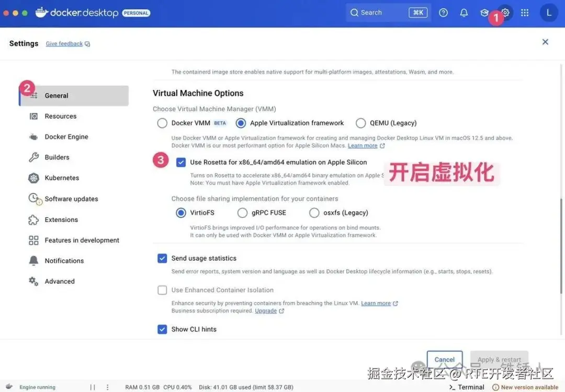Click the Features in development grid icon
The image size is (565, 392).
coord(33,240)
